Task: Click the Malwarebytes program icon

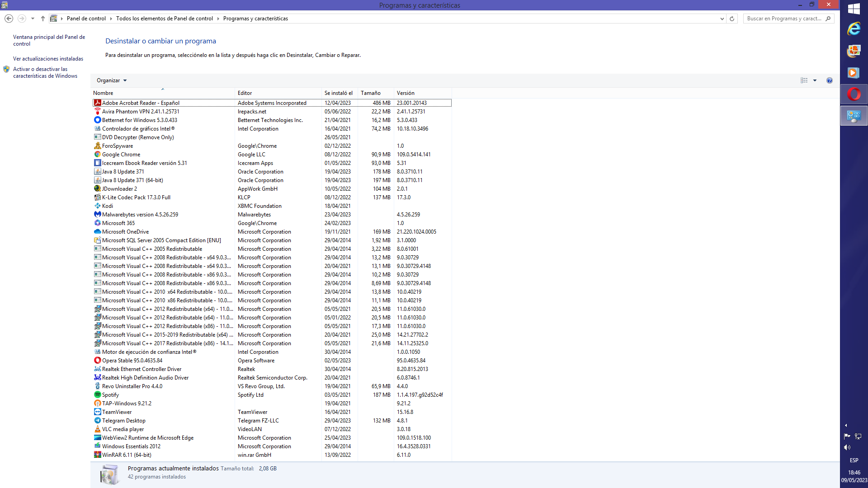Action: 97,215
